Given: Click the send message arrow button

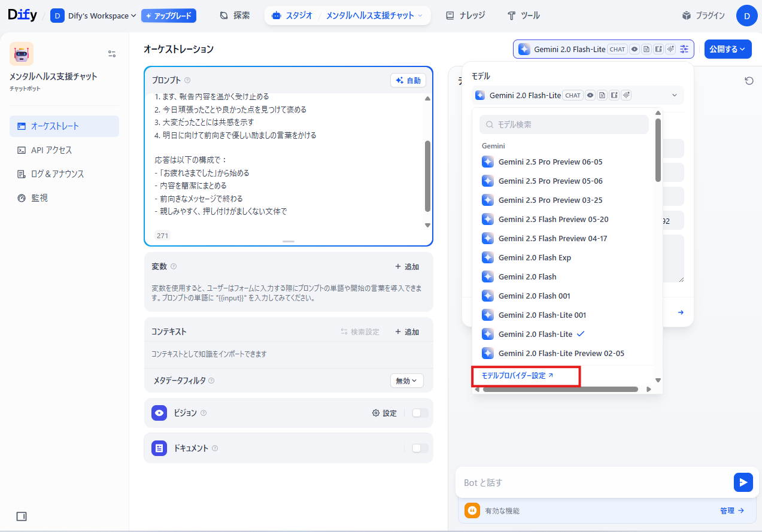Looking at the screenshot, I should point(743,482).
